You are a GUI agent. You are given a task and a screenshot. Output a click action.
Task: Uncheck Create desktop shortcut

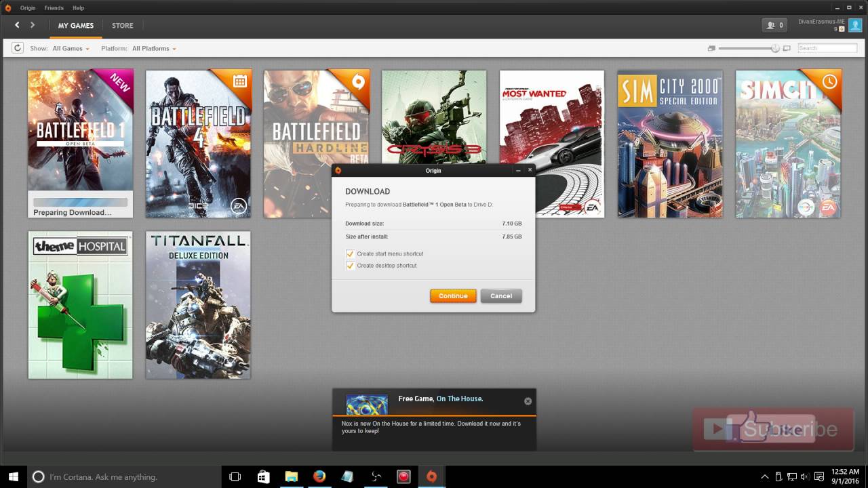click(x=350, y=265)
